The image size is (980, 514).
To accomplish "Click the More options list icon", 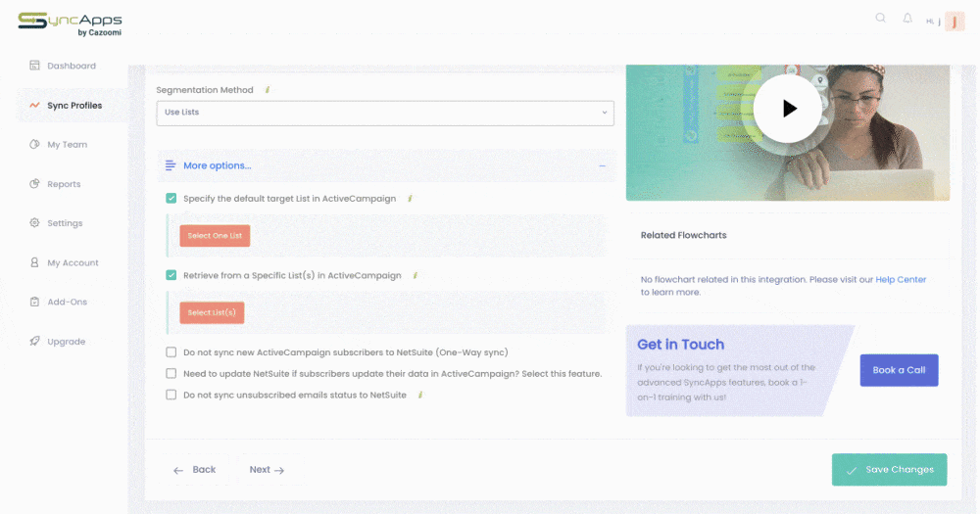I will [x=170, y=165].
